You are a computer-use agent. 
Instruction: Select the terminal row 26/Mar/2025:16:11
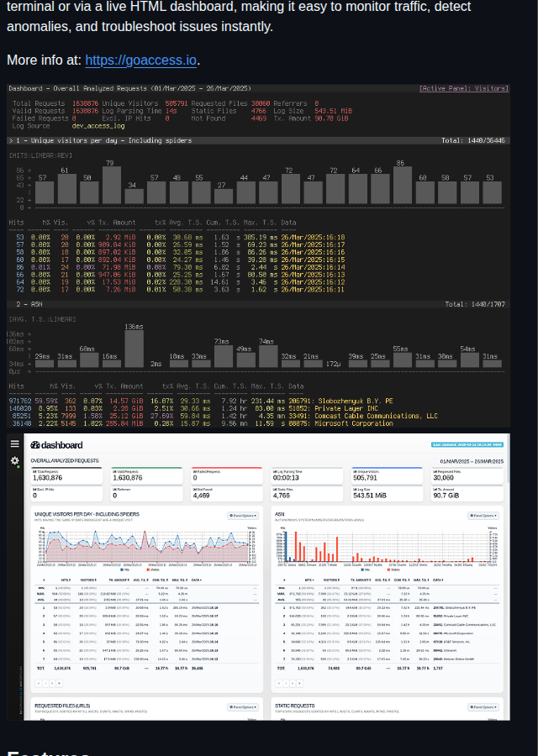tap(178, 290)
